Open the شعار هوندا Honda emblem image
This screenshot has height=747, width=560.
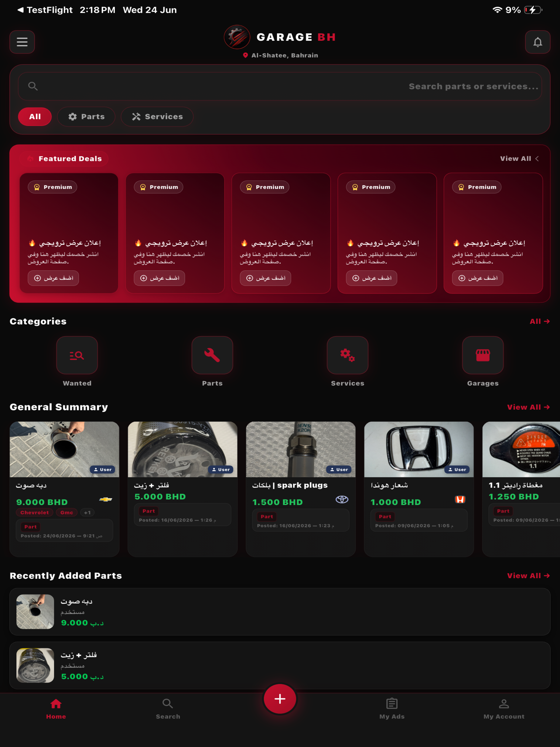(419, 449)
